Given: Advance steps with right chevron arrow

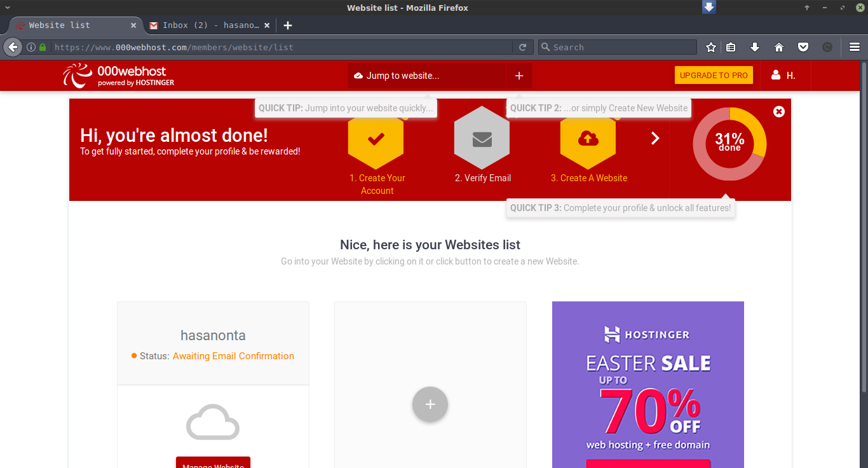Looking at the screenshot, I should coord(655,138).
